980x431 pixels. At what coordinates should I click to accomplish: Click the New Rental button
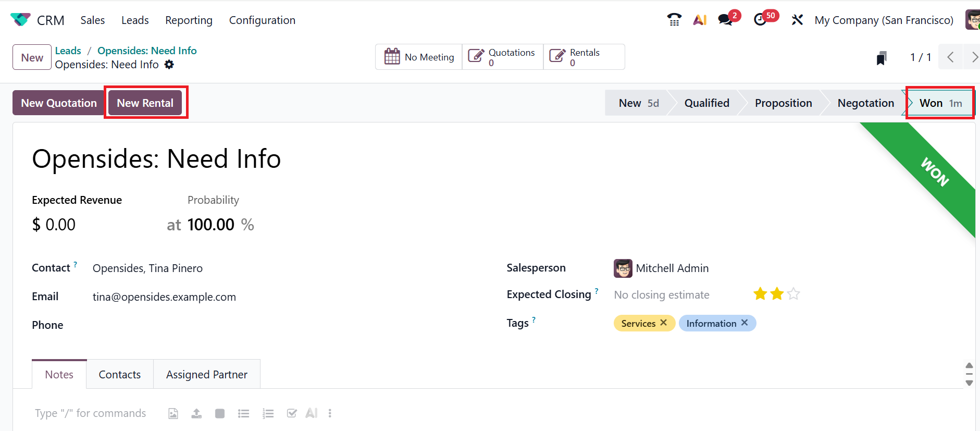pyautogui.click(x=145, y=103)
